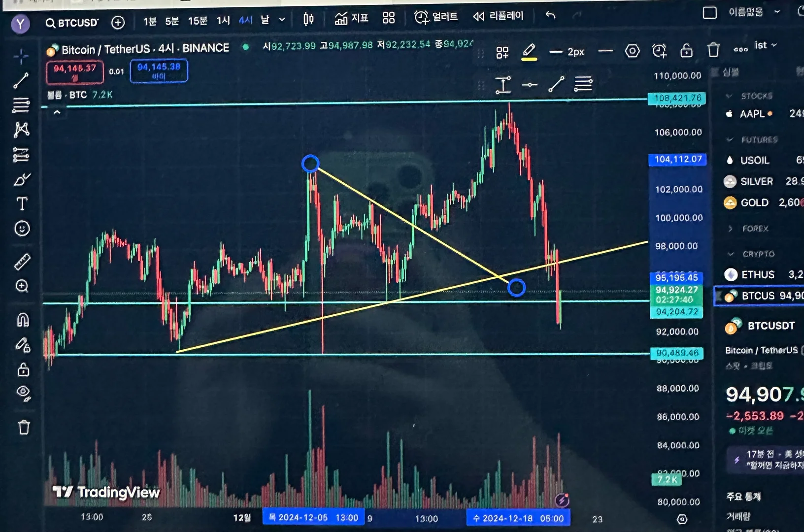
Task: Add alert on the selected trend line
Action: click(x=659, y=51)
